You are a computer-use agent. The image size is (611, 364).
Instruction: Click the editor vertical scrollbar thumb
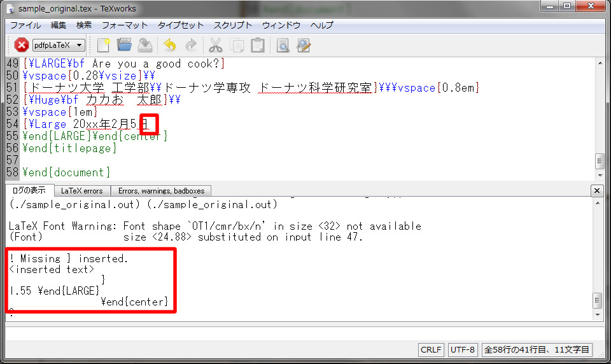(600, 162)
